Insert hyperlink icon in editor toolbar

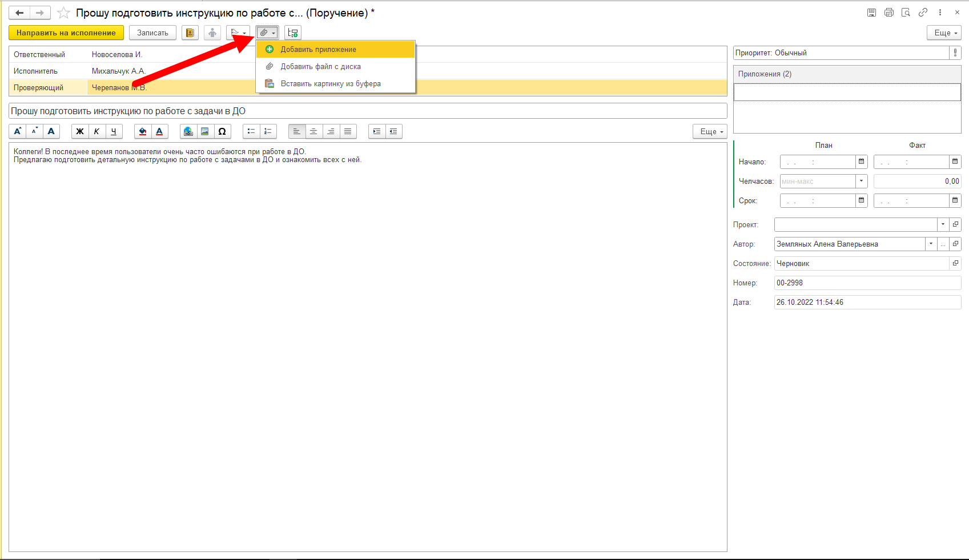[188, 131]
